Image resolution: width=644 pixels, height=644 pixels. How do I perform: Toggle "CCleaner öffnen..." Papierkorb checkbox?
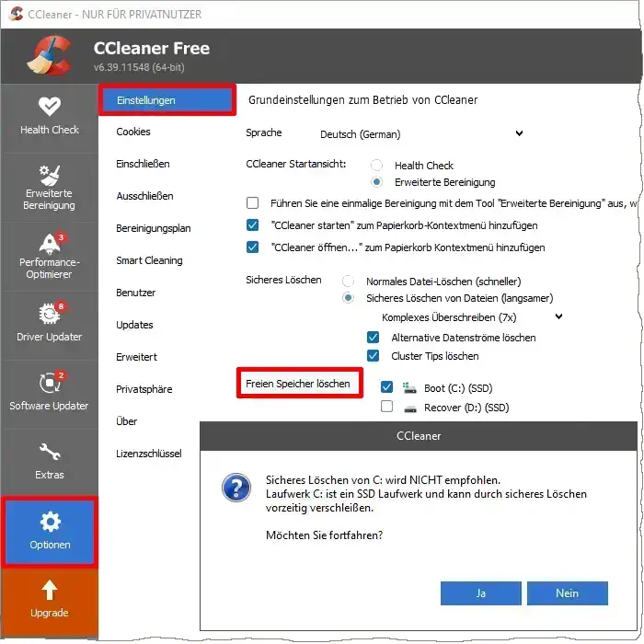252,247
